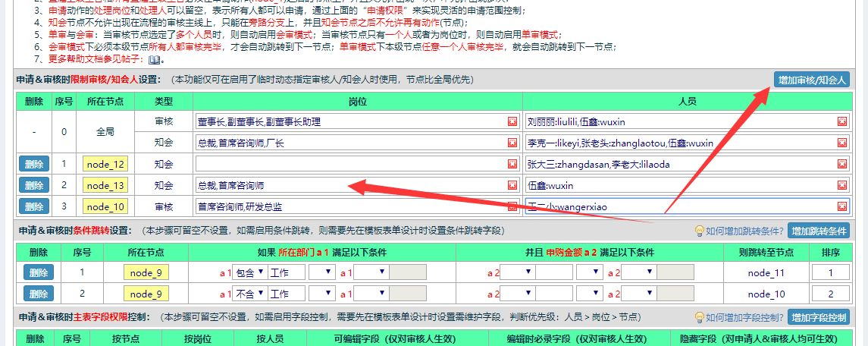Click 增加跳转条件 button
This screenshot has height=346, width=868.
pos(819,231)
